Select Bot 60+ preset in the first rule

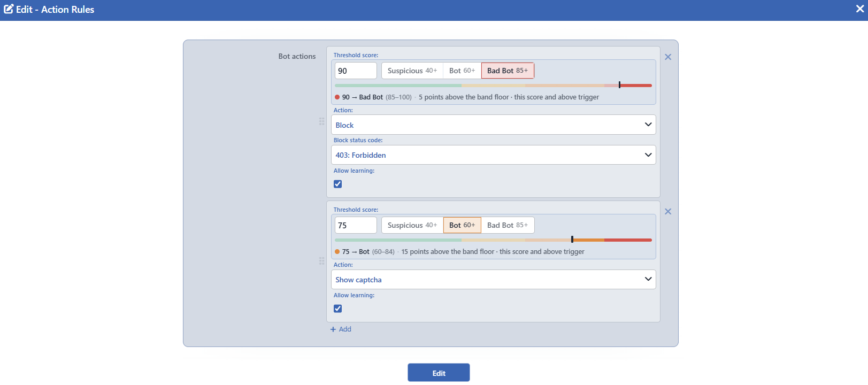(462, 71)
